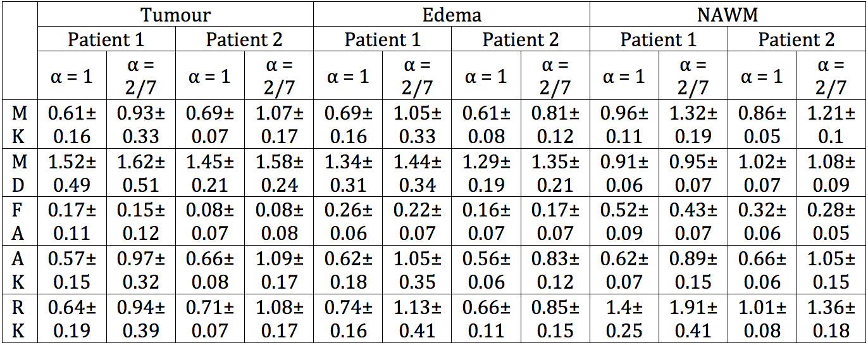Select Patient 2 header under NAWM
868x345 pixels.
797,40
